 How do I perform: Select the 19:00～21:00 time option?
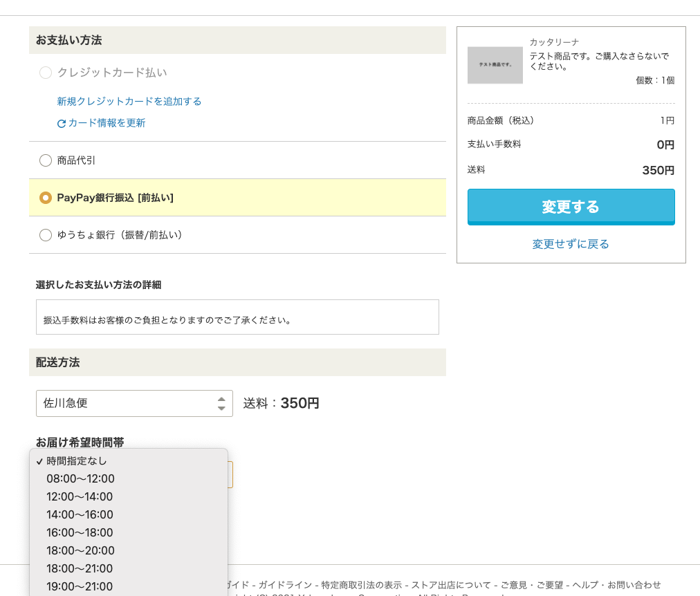80,587
